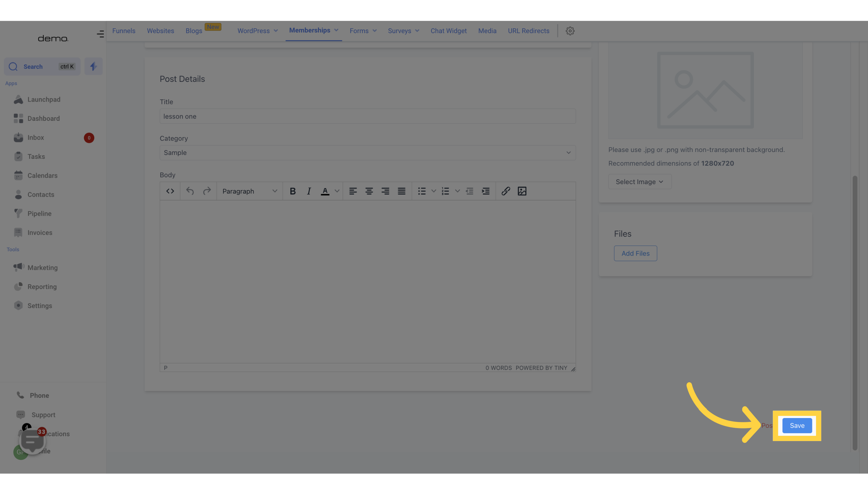Viewport: 868px width, 494px height.
Task: Open the Select Image dropdown
Action: click(640, 182)
